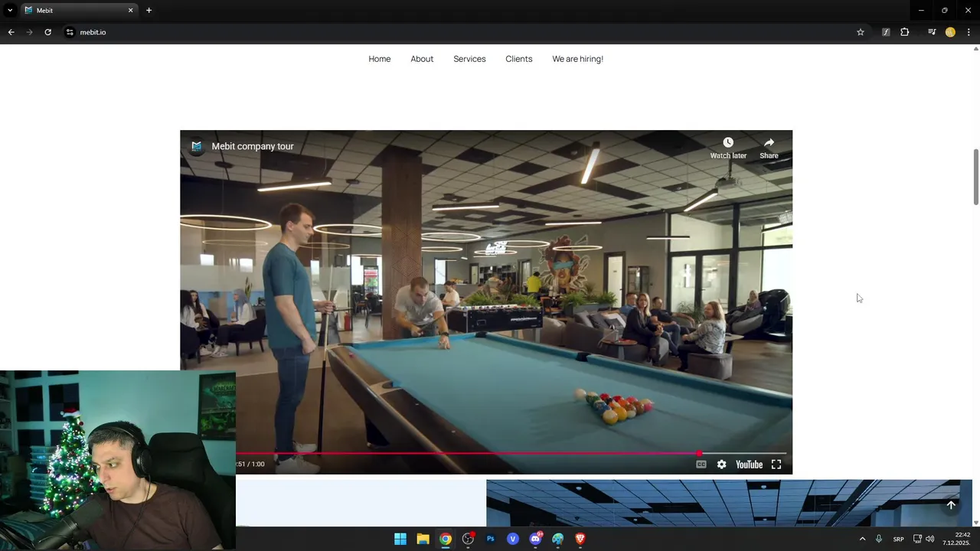Viewport: 980px width, 551px height.
Task: Toggle video closed captions
Action: [701, 465]
